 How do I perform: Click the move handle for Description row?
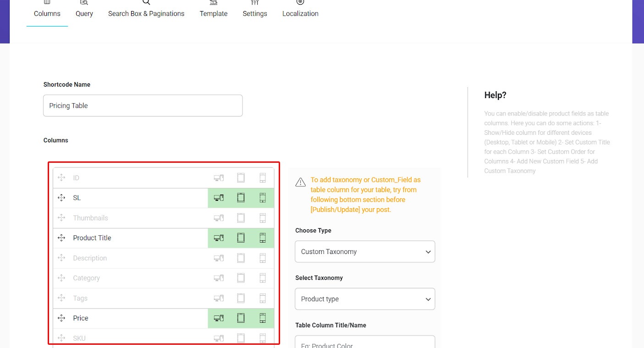(x=61, y=258)
